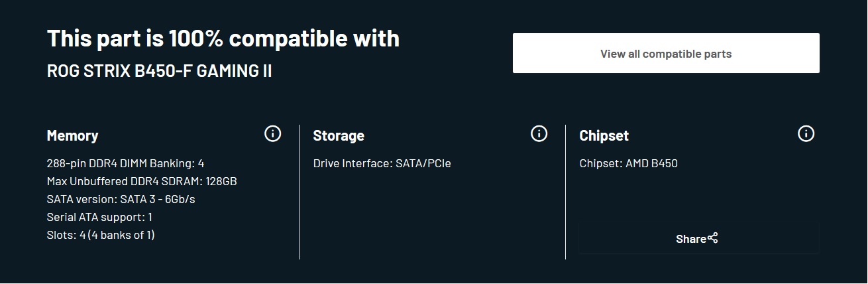Viewport: 868px width, 284px height.
Task: Select the ROG STRIX B450-F GAMING II title
Action: 159,71
